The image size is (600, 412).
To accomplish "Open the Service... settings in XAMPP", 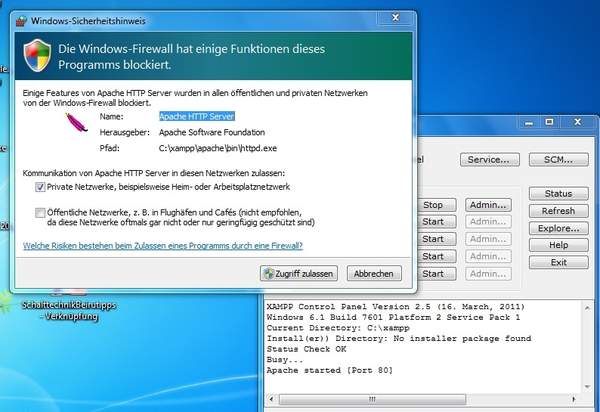I will pyautogui.click(x=488, y=160).
